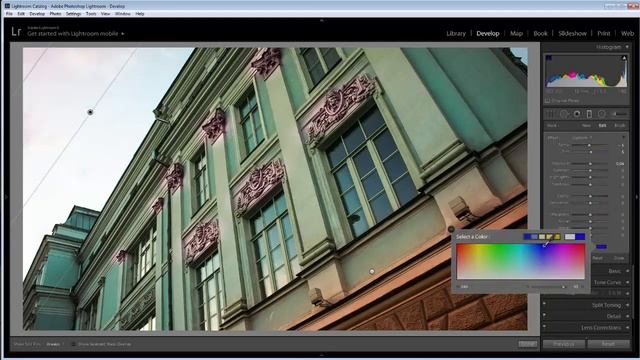Open the Photo menu
Image resolution: width=640 pixels, height=360 pixels.
[55, 13]
